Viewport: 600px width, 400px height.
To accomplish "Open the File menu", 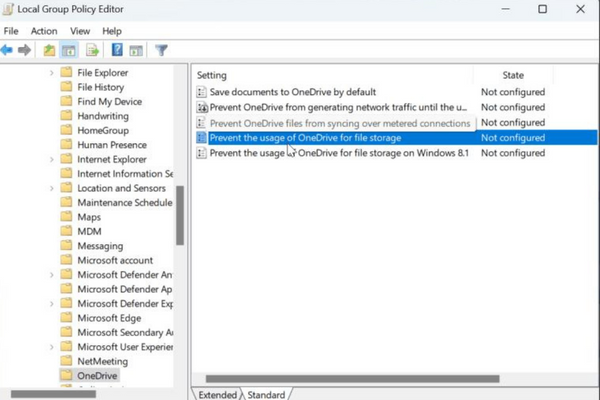I will point(11,31).
